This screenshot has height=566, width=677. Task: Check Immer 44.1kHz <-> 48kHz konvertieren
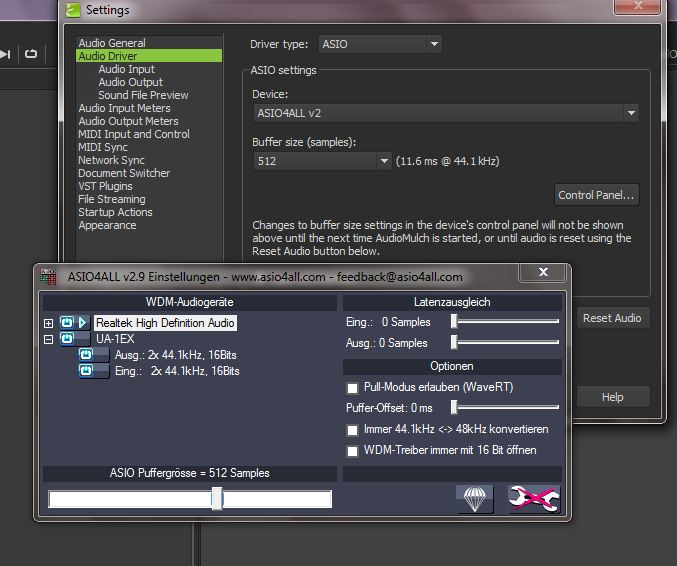351,429
